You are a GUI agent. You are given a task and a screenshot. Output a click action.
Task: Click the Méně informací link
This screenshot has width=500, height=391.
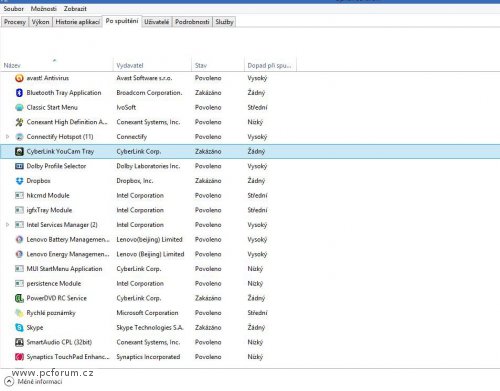click(40, 382)
